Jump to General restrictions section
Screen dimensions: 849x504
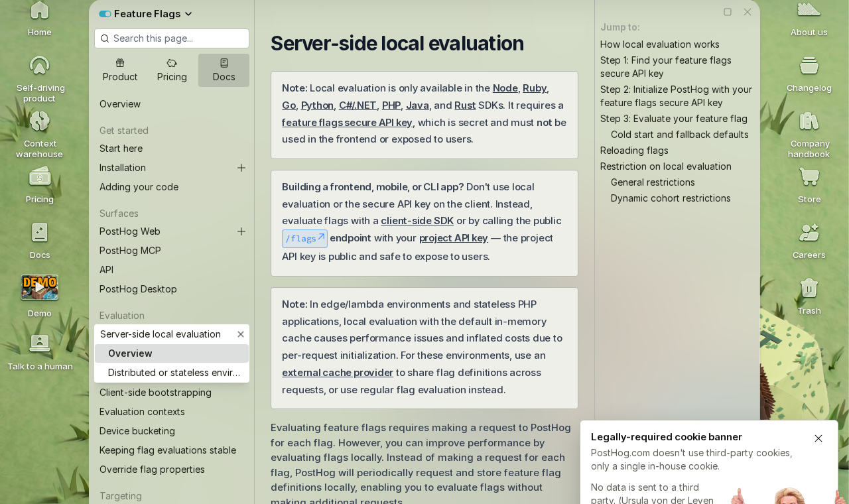coord(653,182)
